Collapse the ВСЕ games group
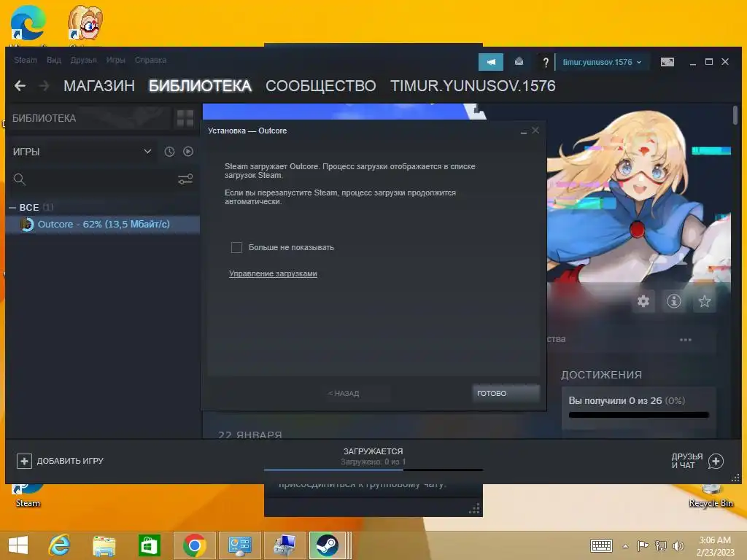 click(12, 208)
